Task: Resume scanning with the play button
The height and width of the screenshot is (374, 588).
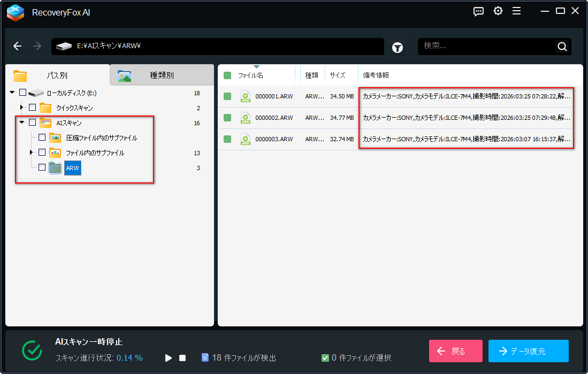Action: [169, 358]
